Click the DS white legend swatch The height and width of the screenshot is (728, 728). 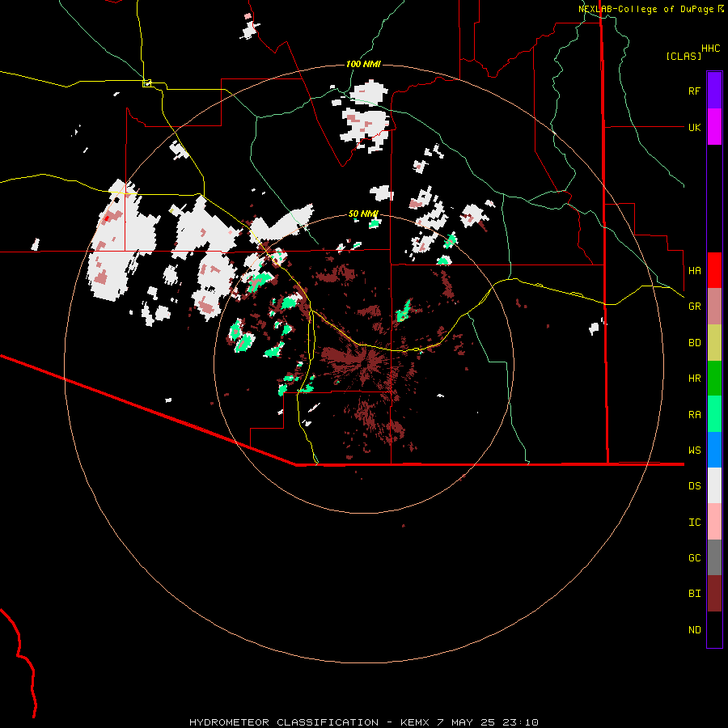[x=714, y=485]
